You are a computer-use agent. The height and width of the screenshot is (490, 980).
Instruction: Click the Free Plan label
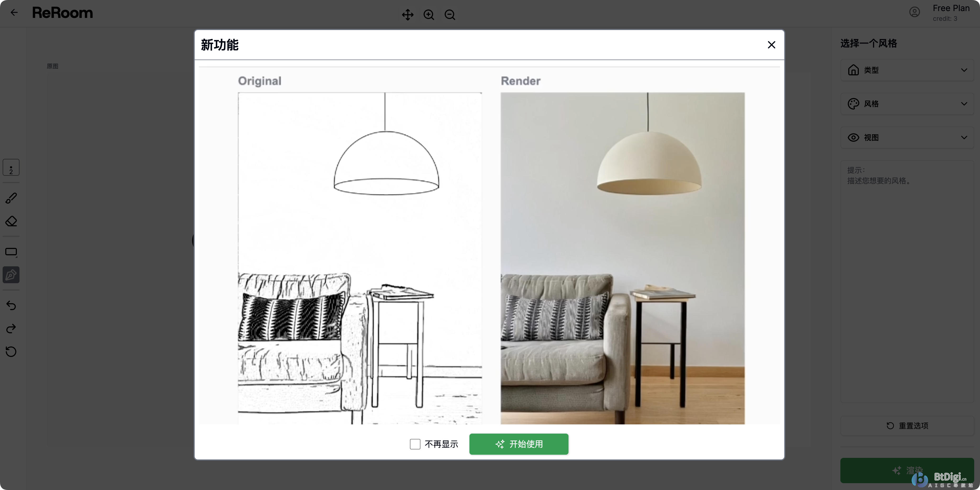pyautogui.click(x=951, y=8)
